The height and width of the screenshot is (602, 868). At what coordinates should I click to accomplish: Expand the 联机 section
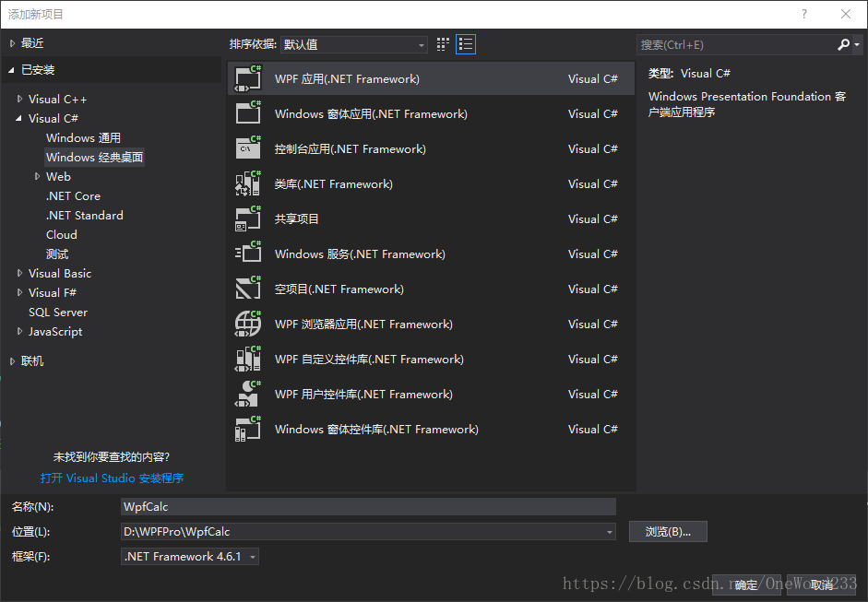pyautogui.click(x=12, y=361)
